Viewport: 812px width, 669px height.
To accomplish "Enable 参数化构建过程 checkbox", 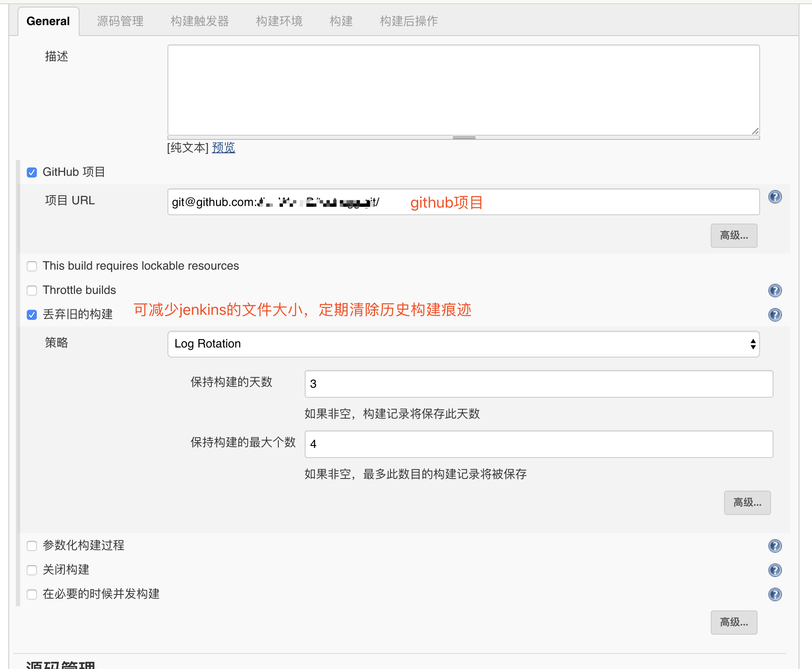I will [32, 546].
